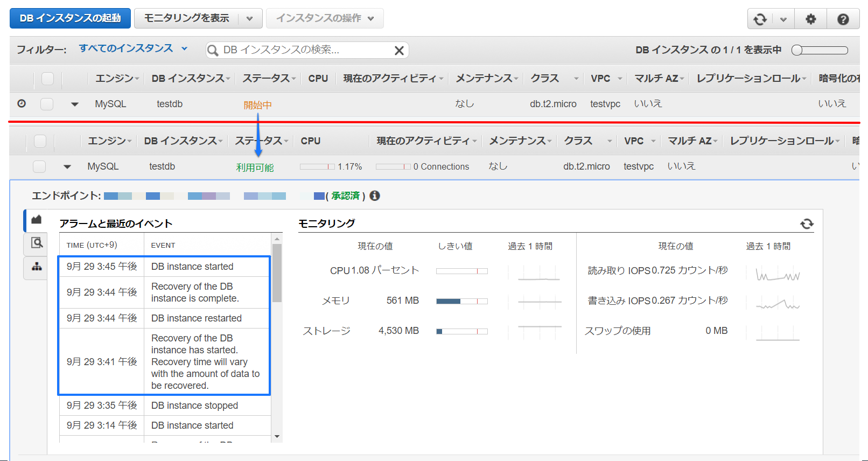
Task: Open the dropdown arrow beside the refresh icon
Action: [x=783, y=19]
